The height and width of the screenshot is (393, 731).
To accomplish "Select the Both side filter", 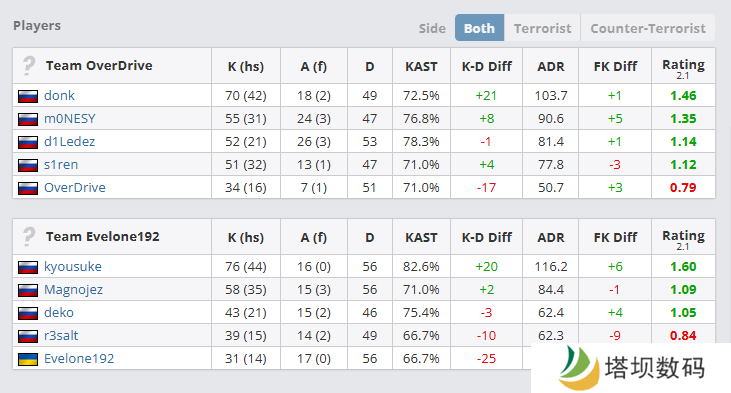I will (x=479, y=28).
